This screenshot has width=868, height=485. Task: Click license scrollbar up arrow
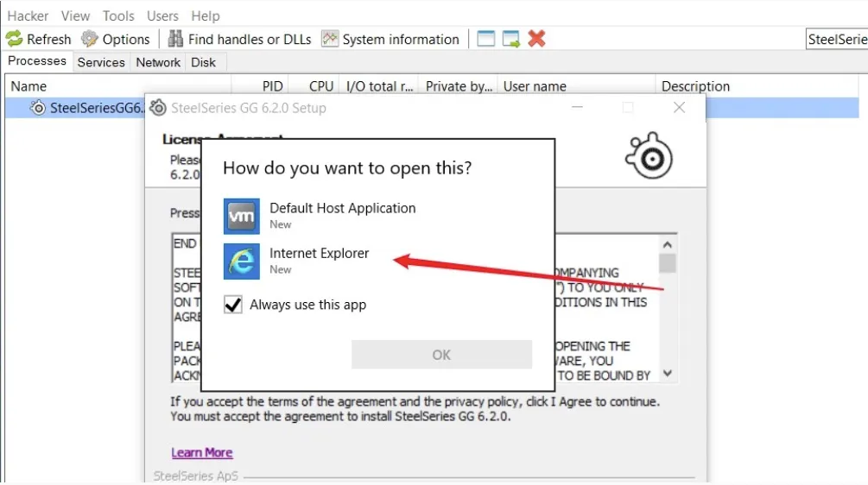click(x=667, y=244)
